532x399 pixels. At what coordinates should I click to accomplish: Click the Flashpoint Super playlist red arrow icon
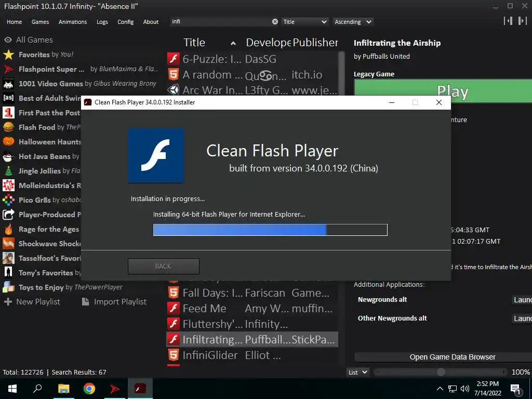pyautogui.click(x=8, y=69)
